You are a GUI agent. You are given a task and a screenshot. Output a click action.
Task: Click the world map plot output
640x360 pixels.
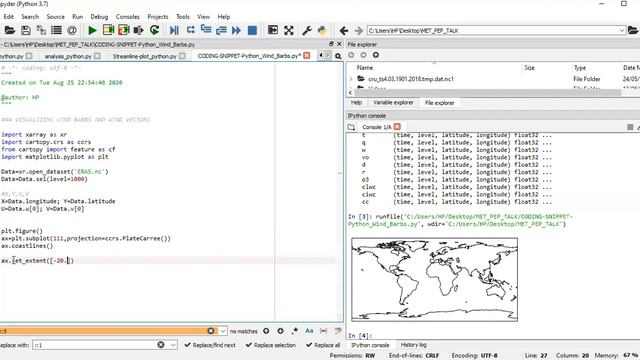point(434,280)
